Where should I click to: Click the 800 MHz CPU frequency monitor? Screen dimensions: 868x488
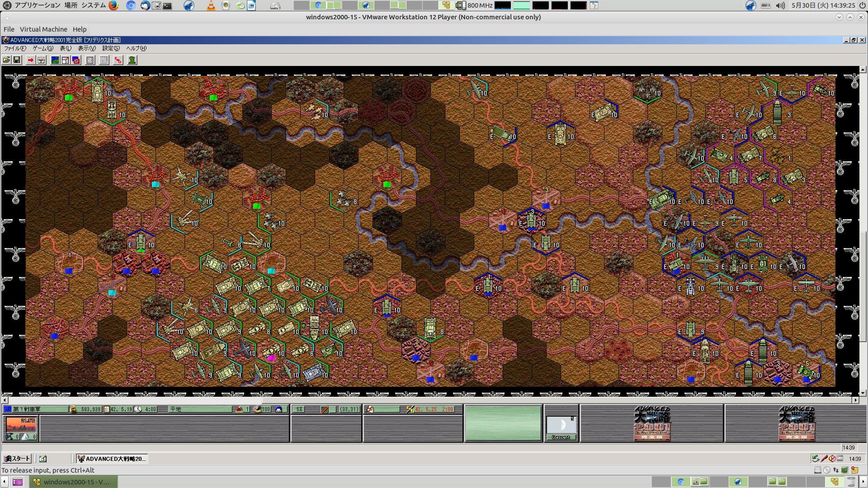(474, 5)
